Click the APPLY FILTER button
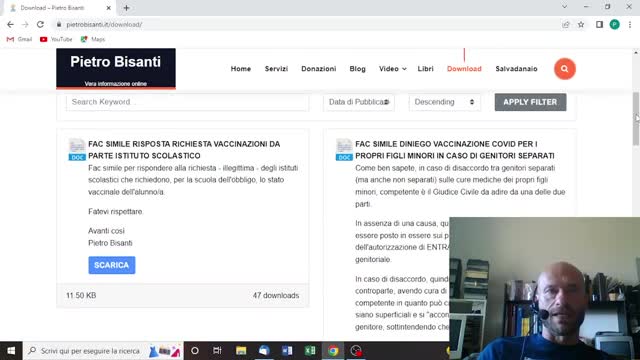Screen dimensions: 640x360 pos(530,102)
